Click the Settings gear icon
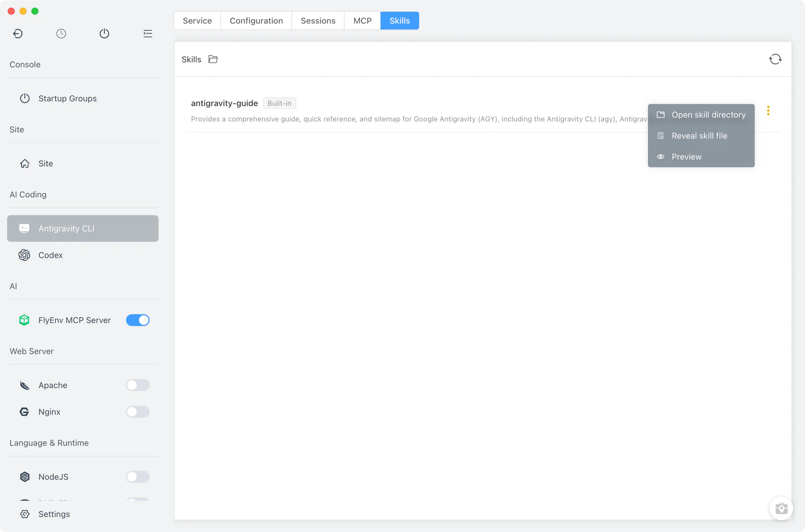 coord(25,514)
